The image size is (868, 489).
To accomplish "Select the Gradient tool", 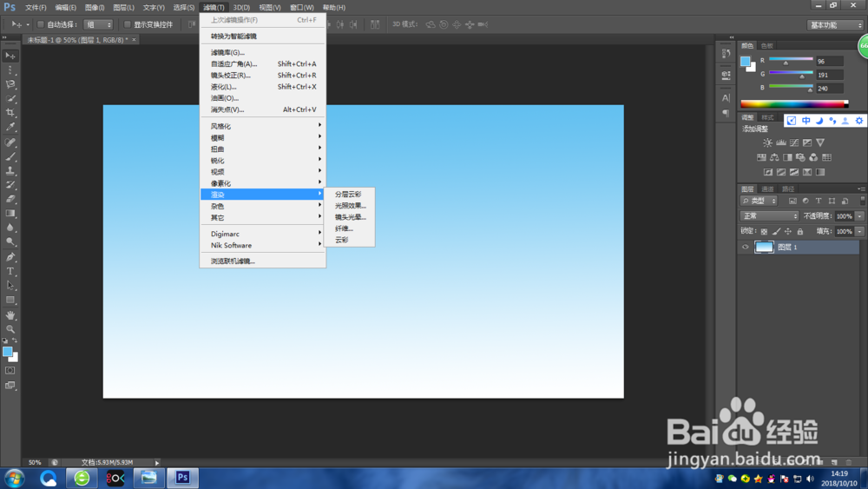I will tap(10, 213).
